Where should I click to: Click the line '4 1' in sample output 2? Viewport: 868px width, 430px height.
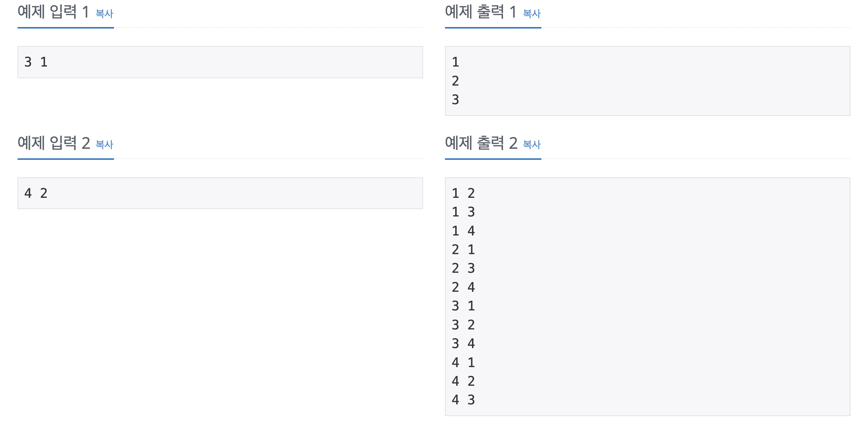pos(463,363)
